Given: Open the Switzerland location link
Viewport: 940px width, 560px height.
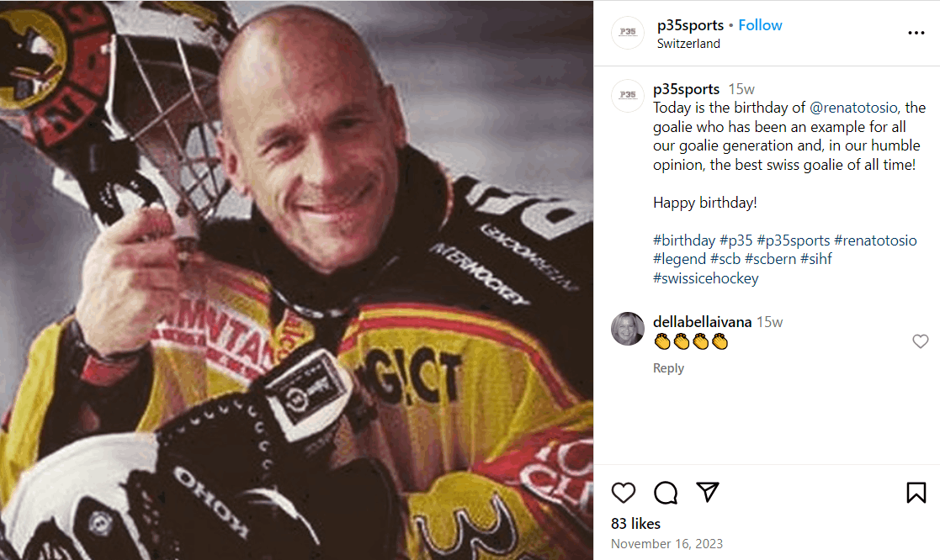Looking at the screenshot, I should [688, 44].
